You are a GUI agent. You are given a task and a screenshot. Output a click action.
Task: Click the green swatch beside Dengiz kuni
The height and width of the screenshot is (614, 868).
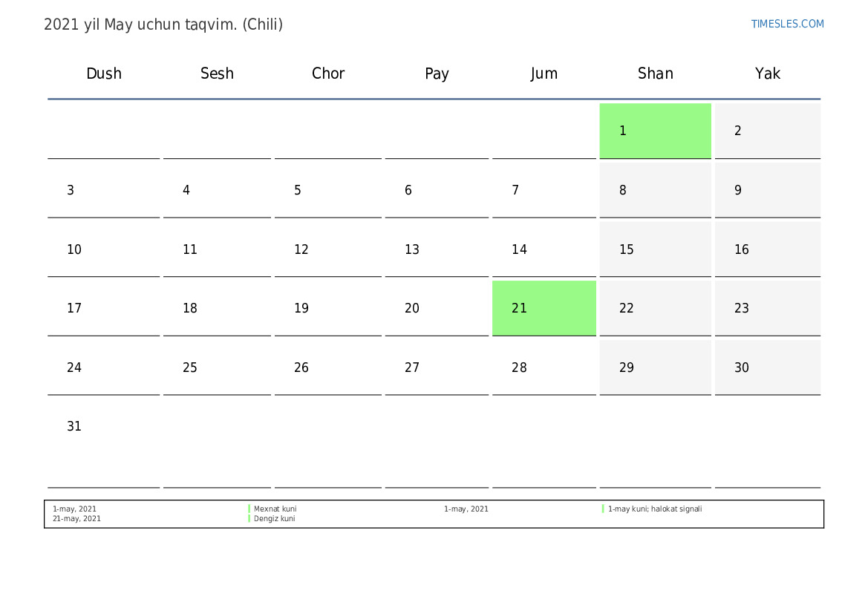pos(249,519)
